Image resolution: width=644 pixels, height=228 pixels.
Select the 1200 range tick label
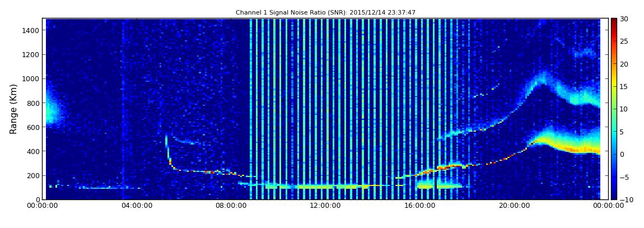(31, 55)
